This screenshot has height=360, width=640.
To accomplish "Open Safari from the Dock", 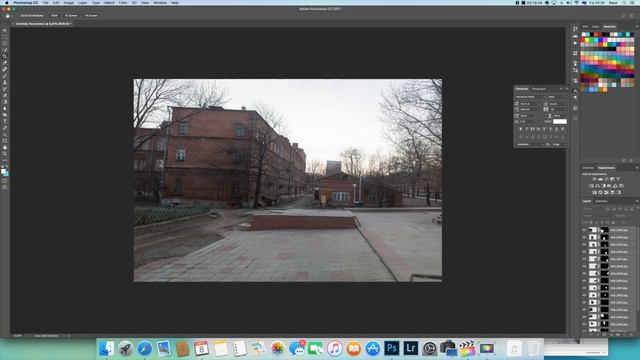I will click(x=144, y=349).
